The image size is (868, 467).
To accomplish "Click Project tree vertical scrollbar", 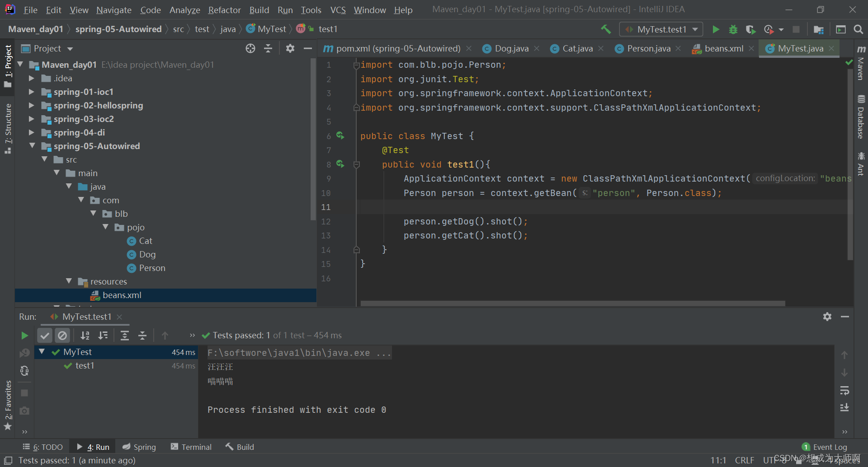I will click(313, 140).
